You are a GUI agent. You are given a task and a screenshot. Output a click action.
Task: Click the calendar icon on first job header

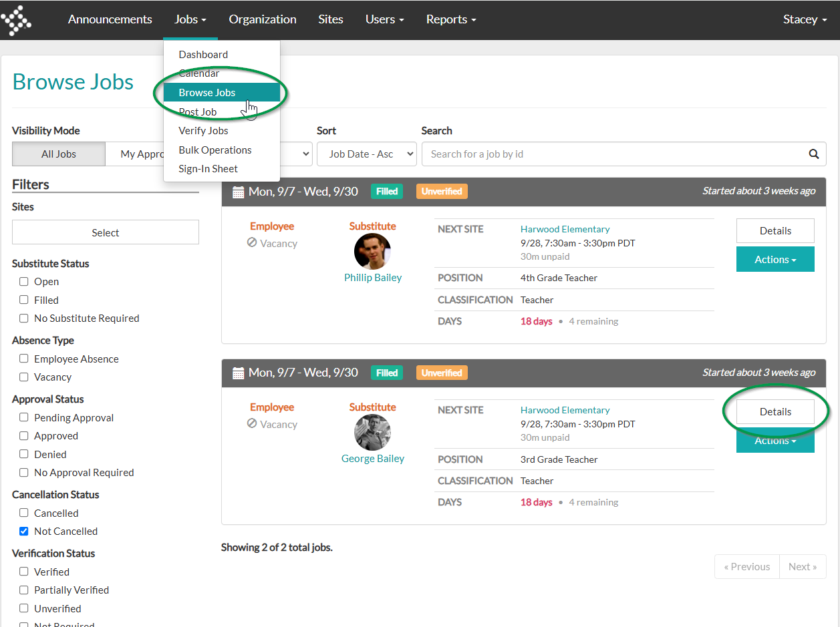238,192
